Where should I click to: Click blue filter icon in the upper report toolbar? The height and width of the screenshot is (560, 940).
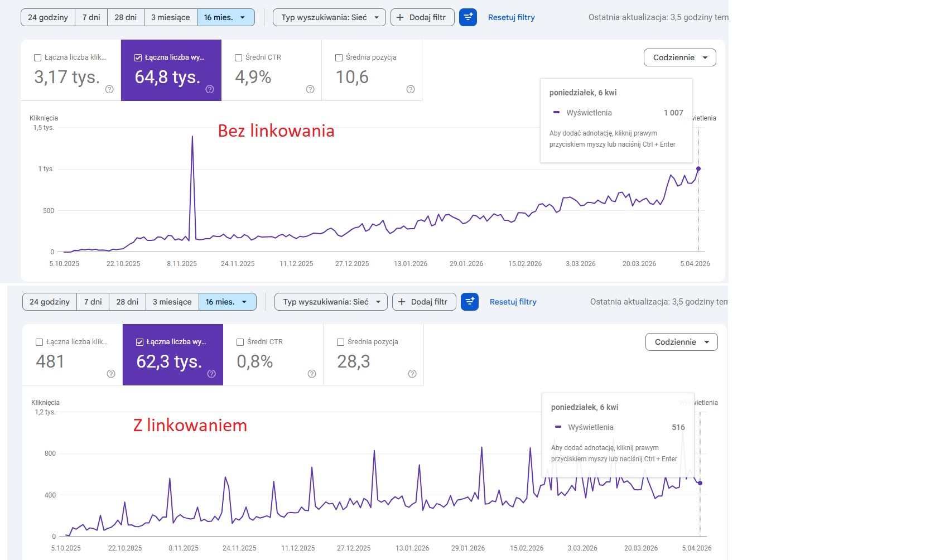[468, 17]
